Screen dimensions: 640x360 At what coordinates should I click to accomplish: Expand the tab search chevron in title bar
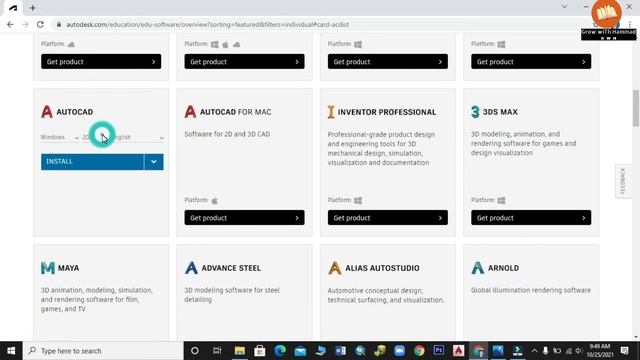pos(564,7)
